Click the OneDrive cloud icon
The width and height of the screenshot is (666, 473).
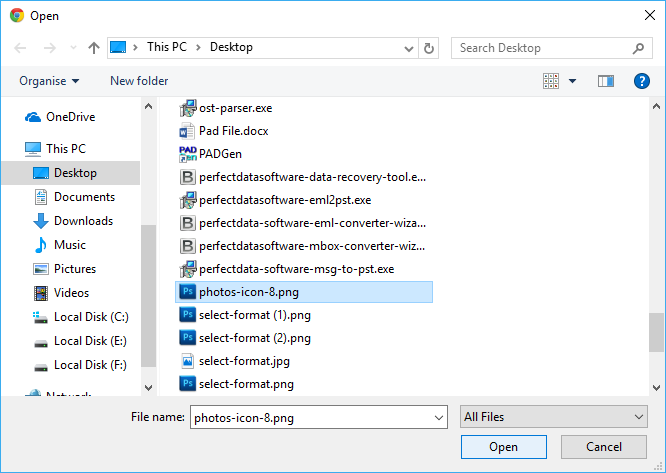tap(33, 117)
